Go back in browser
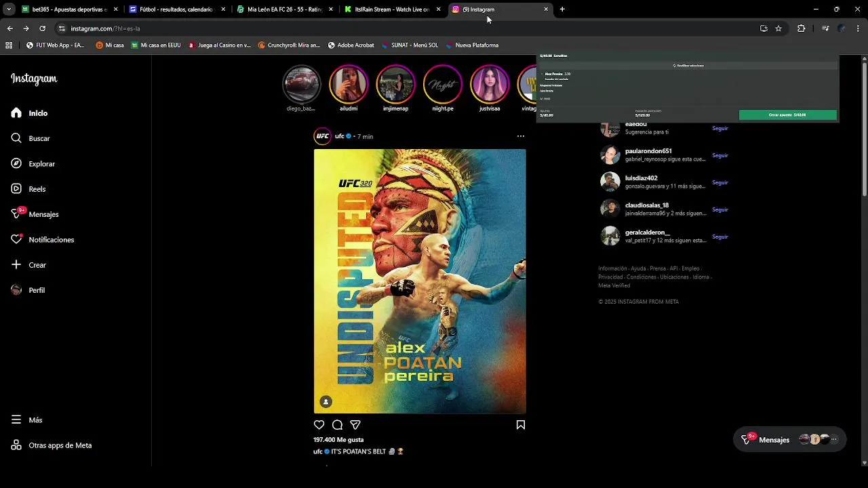868x488 pixels. [x=9, y=28]
